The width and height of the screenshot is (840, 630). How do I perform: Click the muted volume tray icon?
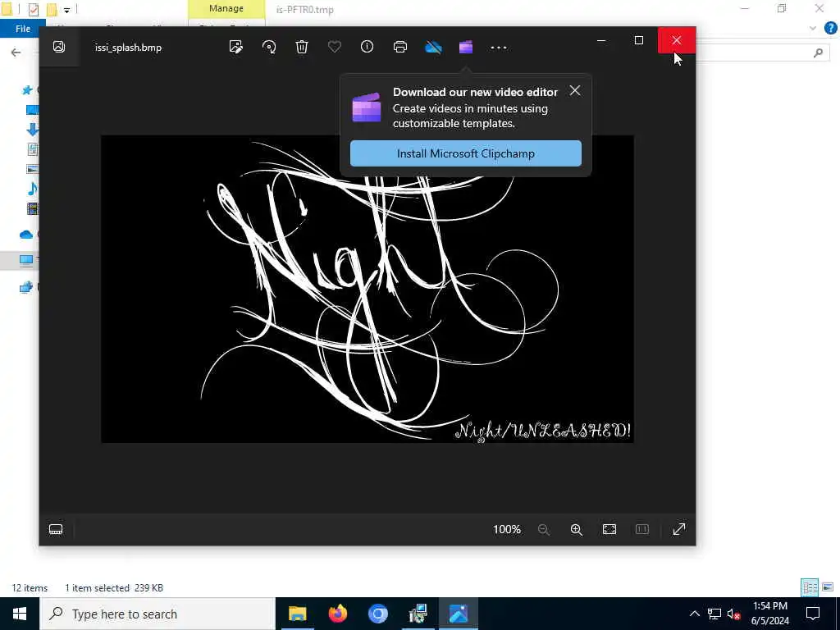(733, 614)
